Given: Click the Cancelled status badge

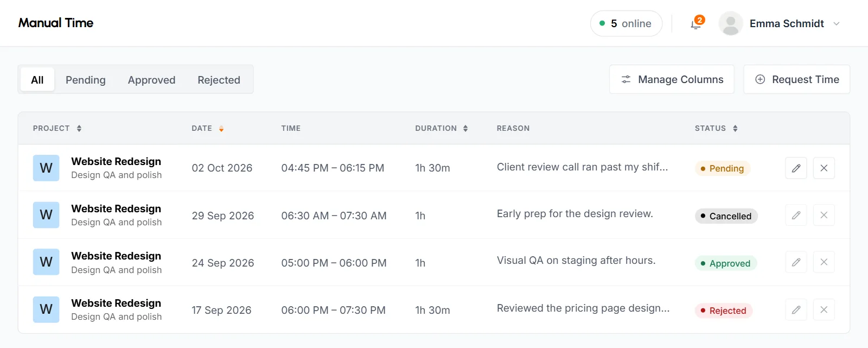Looking at the screenshot, I should coord(726,216).
